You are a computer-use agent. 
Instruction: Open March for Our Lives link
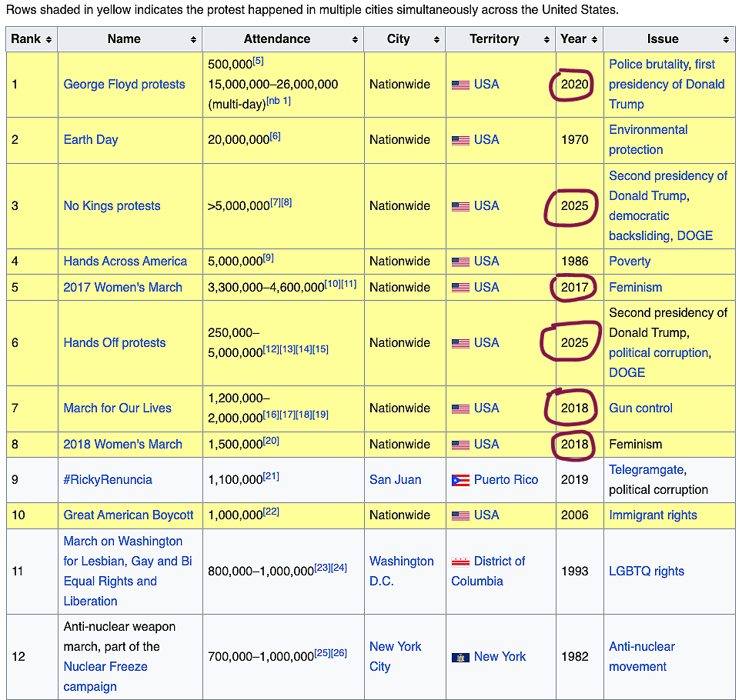pyautogui.click(x=117, y=408)
